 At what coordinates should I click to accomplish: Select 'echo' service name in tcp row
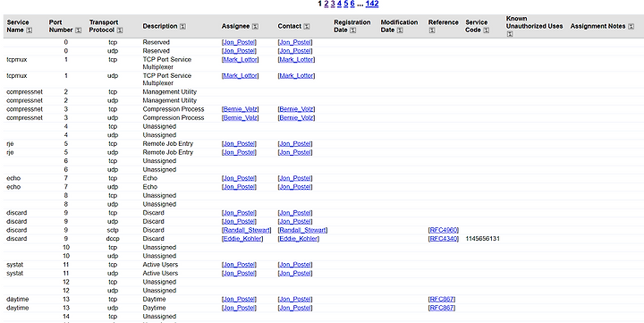point(13,178)
